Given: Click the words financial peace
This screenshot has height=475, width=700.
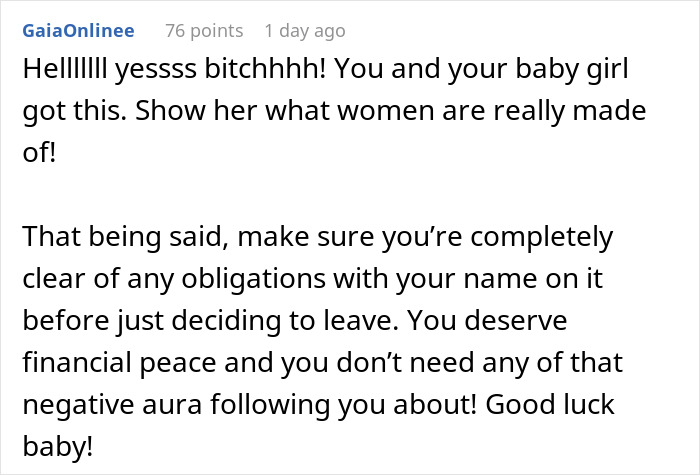Looking at the screenshot, I should coord(120,362).
